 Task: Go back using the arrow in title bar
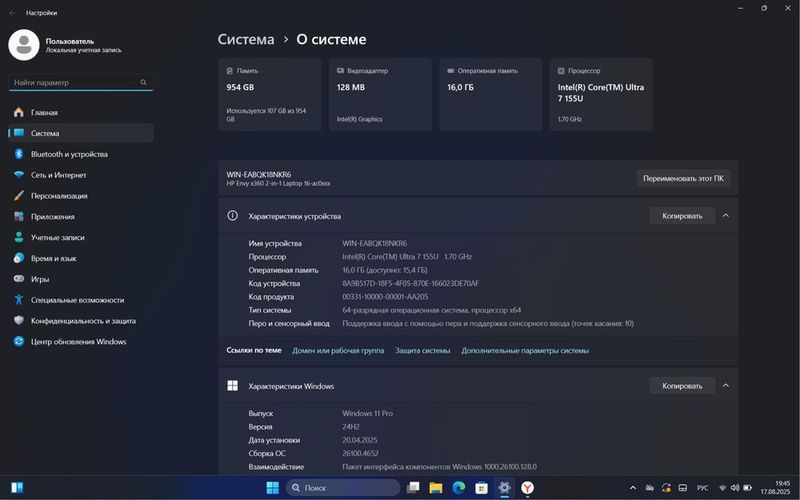(x=12, y=13)
